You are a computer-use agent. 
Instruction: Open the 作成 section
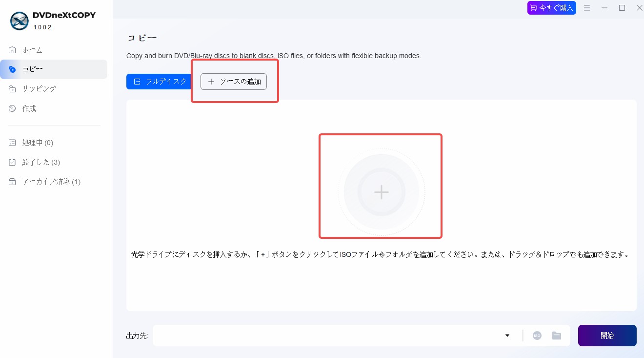coord(54,108)
